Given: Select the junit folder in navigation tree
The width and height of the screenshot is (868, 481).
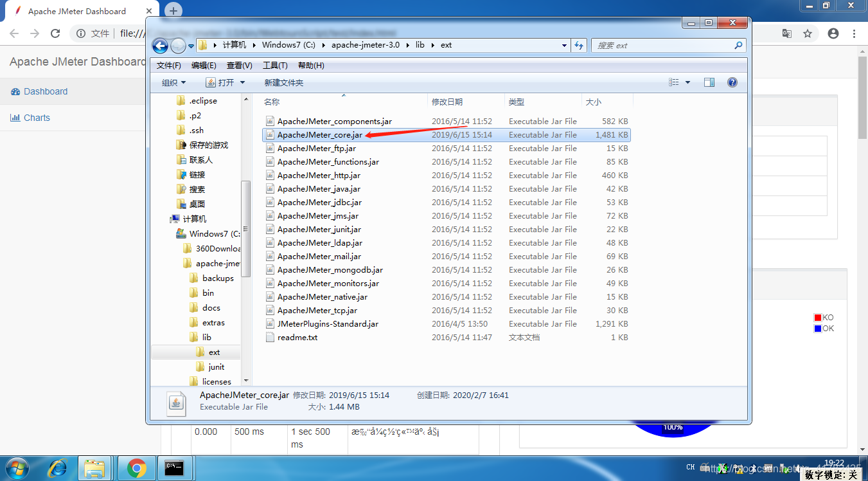Looking at the screenshot, I should click(217, 367).
